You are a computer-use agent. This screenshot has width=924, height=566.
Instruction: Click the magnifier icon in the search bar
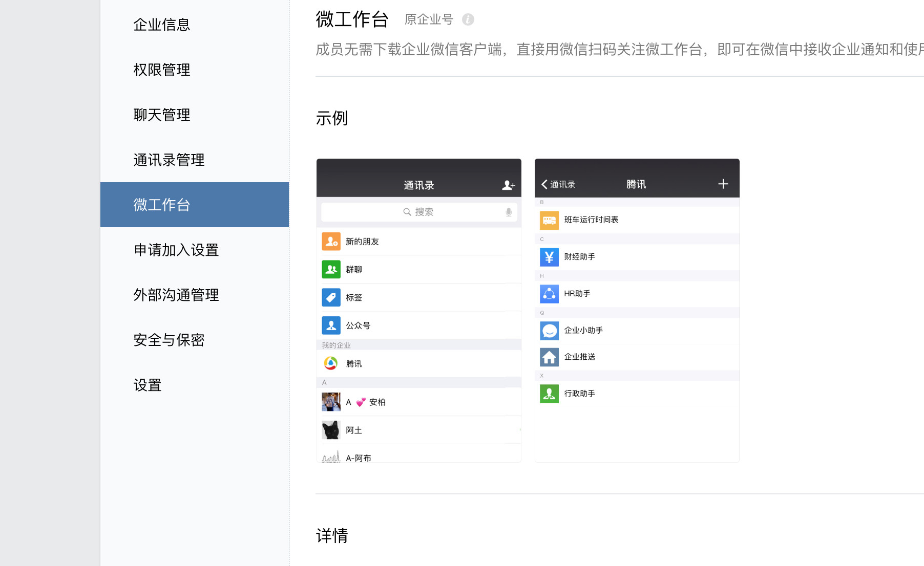coord(407,212)
